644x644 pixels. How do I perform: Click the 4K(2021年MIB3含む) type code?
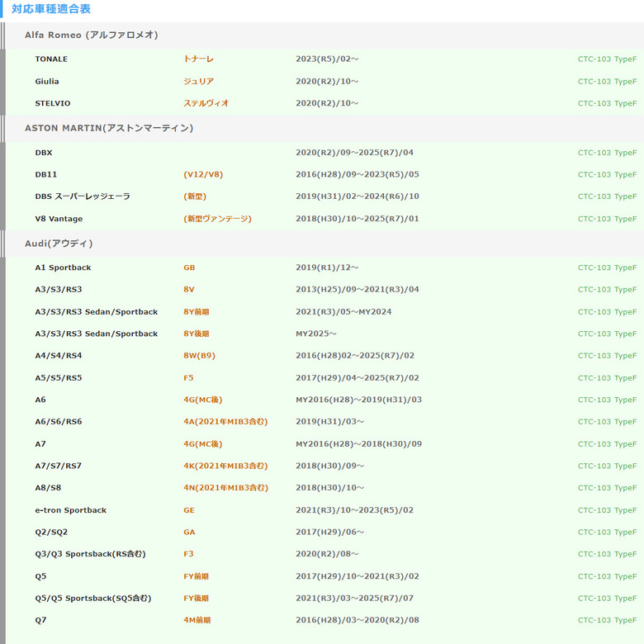(225, 466)
